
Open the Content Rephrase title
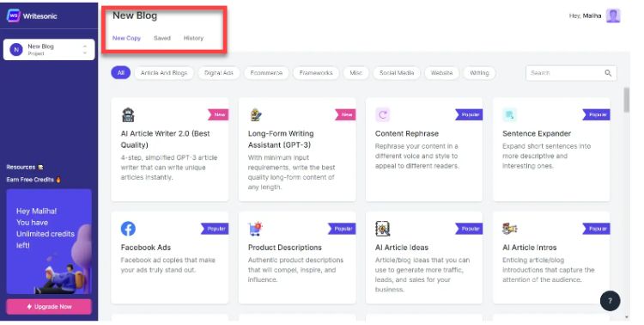click(x=407, y=134)
